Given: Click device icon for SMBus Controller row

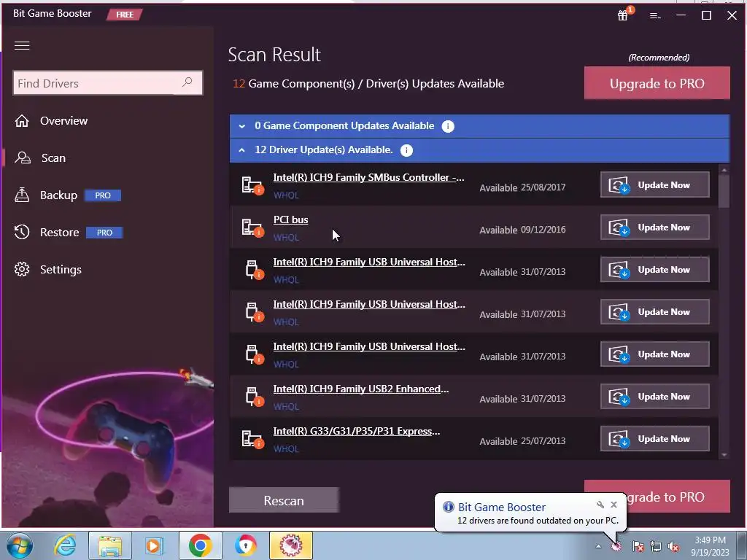Looking at the screenshot, I should tap(252, 185).
